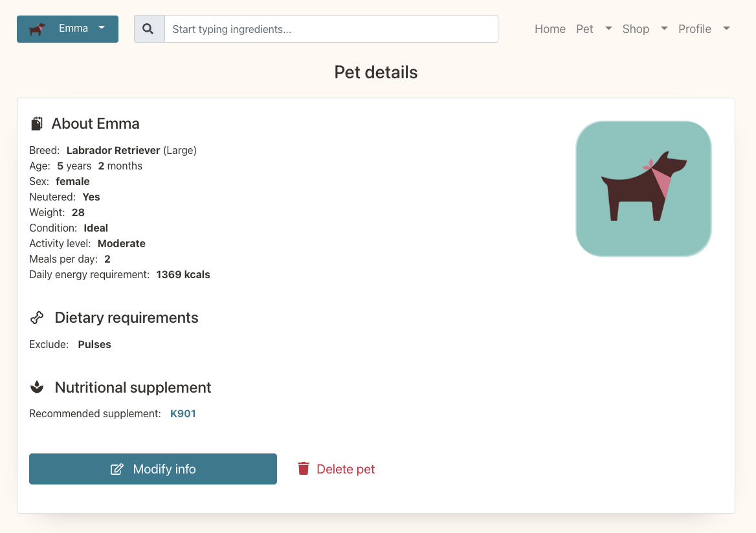
Task: Open the K901 supplement link
Action: (x=183, y=413)
